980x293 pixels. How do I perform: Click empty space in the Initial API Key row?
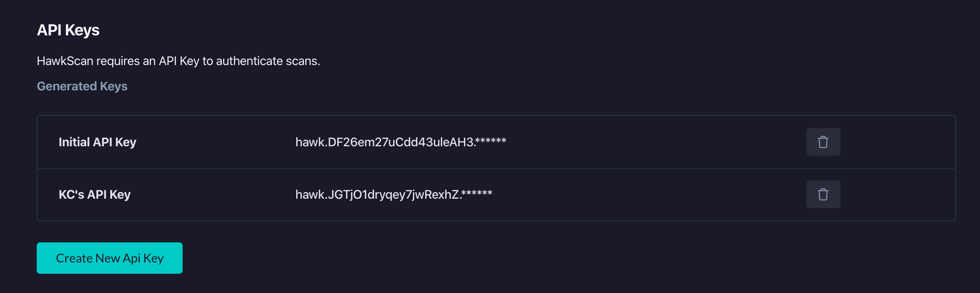pyautogui.click(x=655, y=142)
